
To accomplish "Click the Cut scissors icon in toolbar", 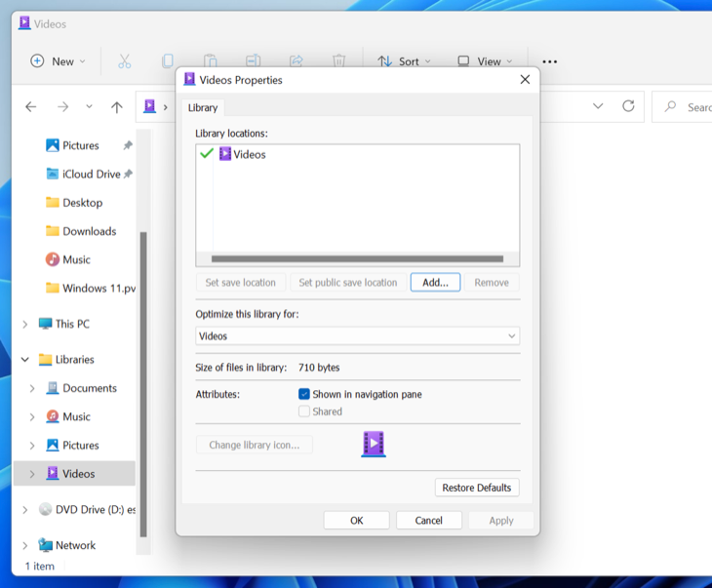I will pos(125,61).
